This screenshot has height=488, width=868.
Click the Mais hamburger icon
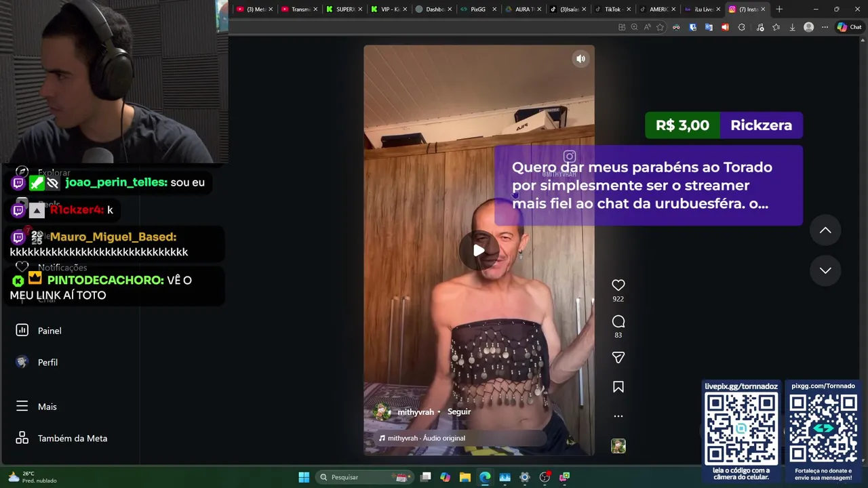click(22, 406)
